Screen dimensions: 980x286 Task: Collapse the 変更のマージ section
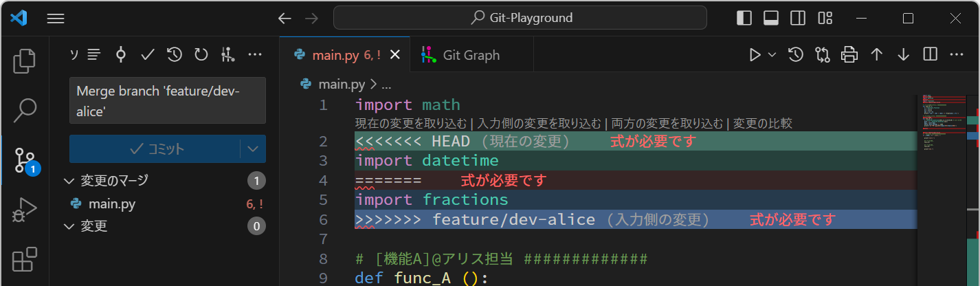69,181
